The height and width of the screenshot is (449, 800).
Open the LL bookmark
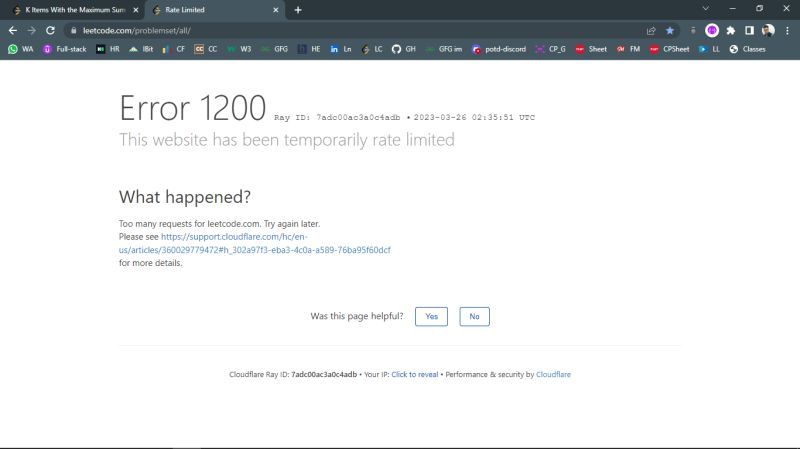709,49
